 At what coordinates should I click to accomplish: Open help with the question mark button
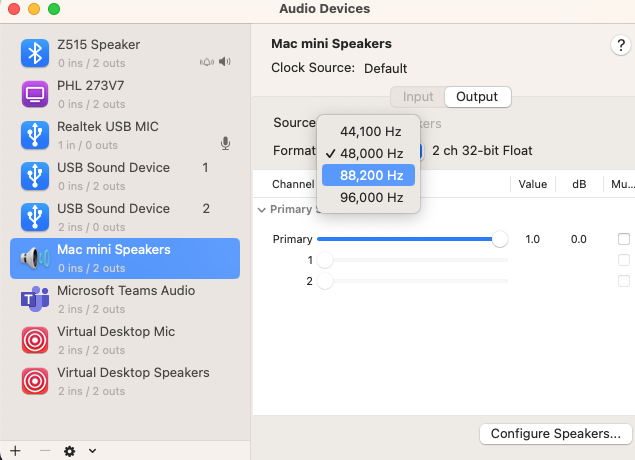click(x=621, y=45)
